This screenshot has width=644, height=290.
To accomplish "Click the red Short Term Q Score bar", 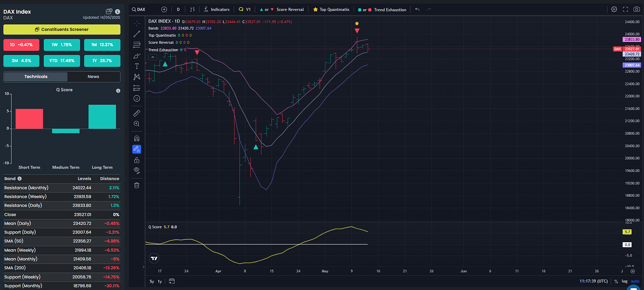I will coord(29,118).
